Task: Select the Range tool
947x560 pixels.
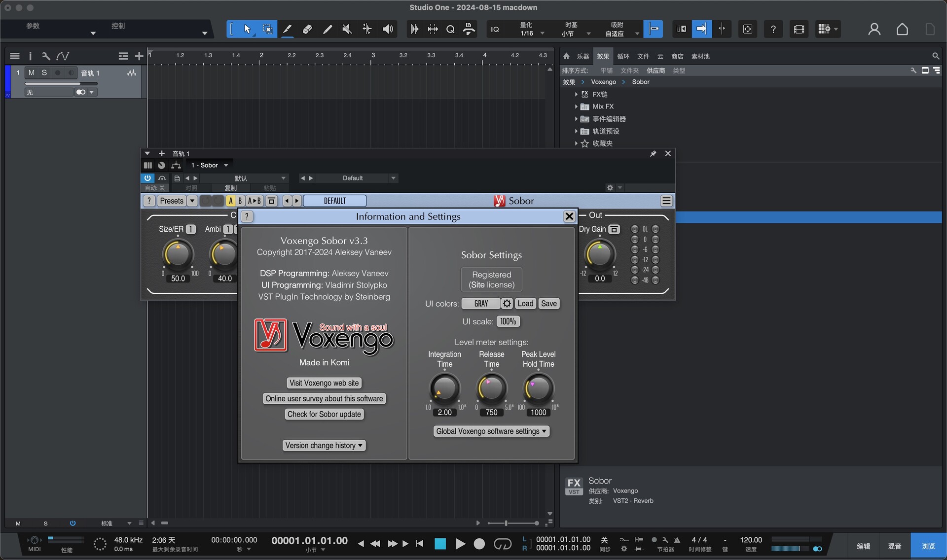Action: pyautogui.click(x=267, y=29)
